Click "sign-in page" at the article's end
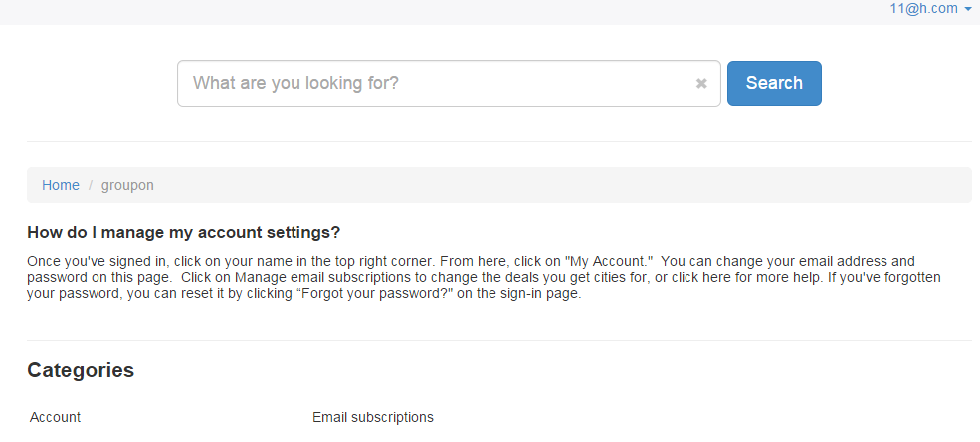Image resolution: width=980 pixels, height=442 pixels. 543,294
